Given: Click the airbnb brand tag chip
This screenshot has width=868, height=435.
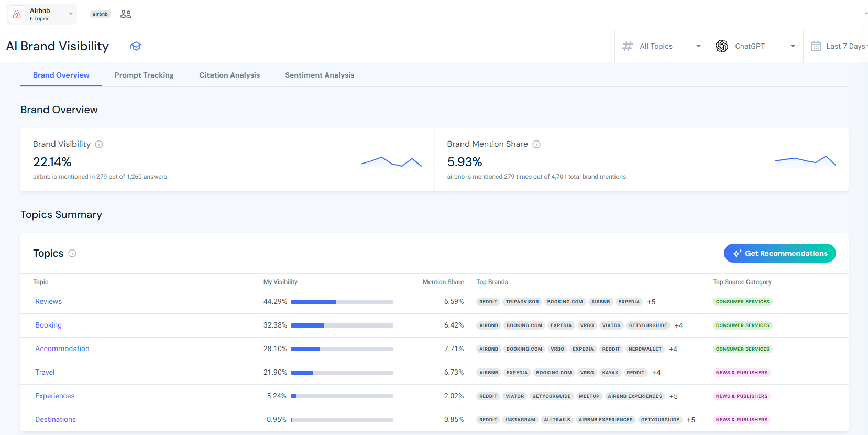Looking at the screenshot, I should click(x=100, y=14).
